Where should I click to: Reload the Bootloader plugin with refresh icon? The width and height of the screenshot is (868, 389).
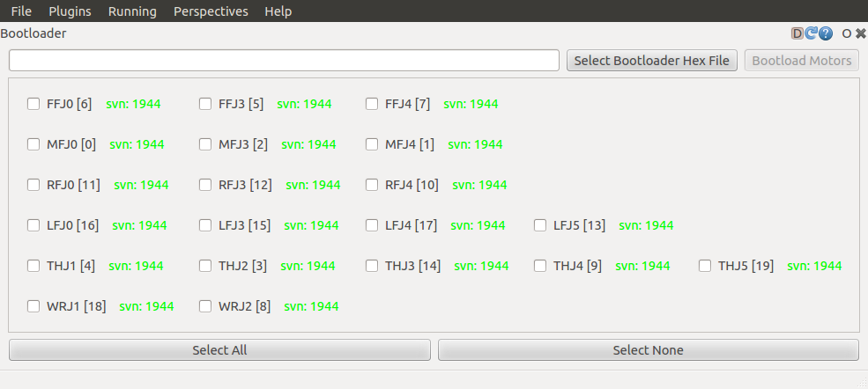pyautogui.click(x=811, y=33)
